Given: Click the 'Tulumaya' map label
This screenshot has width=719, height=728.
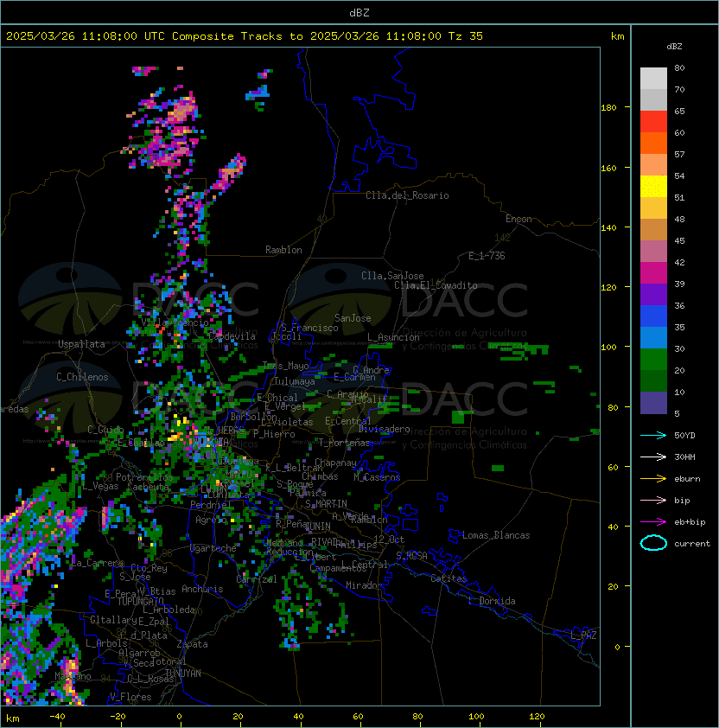Looking at the screenshot, I should pyautogui.click(x=295, y=381).
